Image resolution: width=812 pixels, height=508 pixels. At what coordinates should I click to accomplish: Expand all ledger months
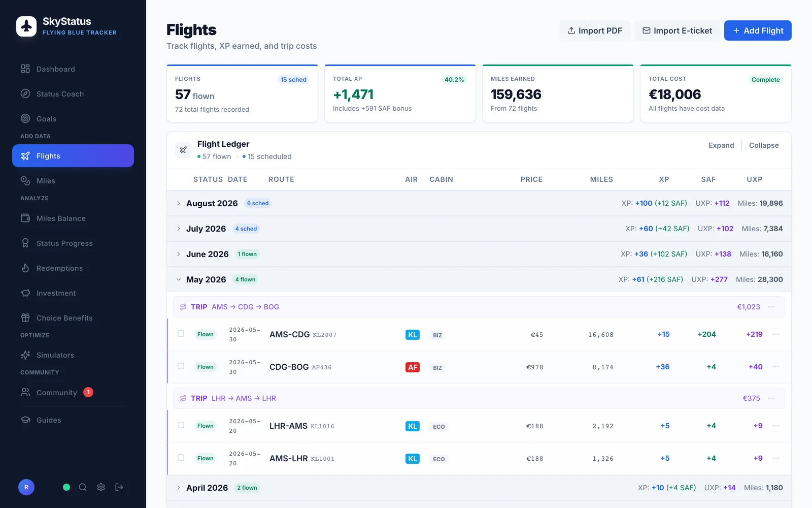pos(721,145)
